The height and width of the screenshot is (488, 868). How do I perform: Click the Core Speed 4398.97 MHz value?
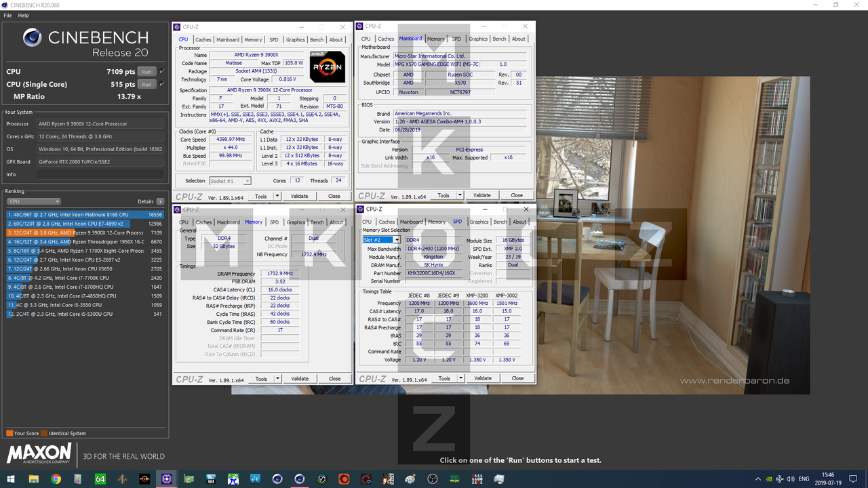[229, 140]
